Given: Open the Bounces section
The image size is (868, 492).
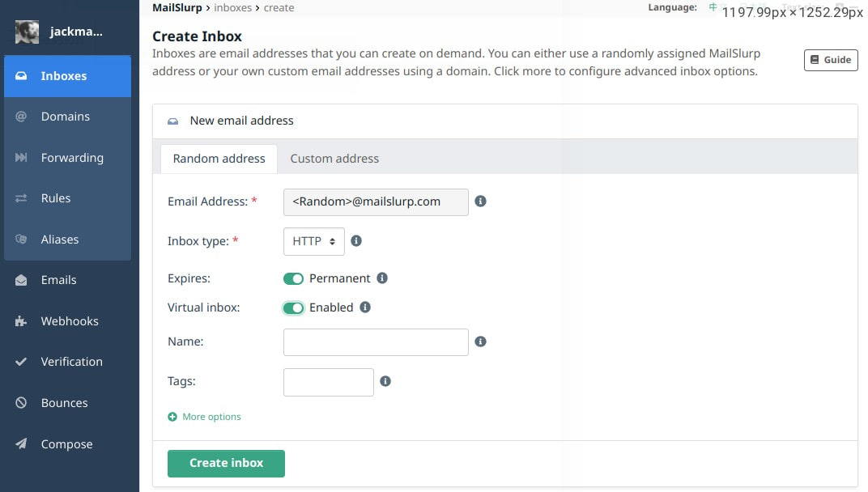Looking at the screenshot, I should [x=64, y=402].
